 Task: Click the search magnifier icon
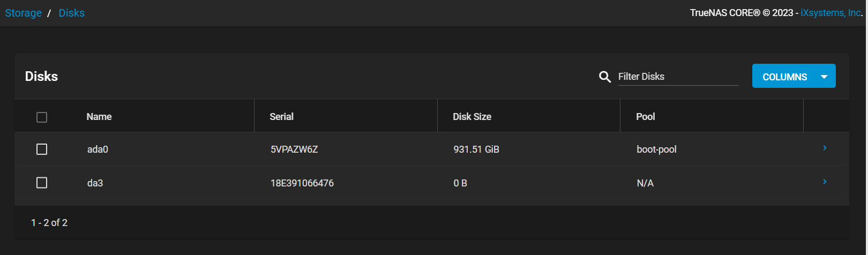point(604,77)
